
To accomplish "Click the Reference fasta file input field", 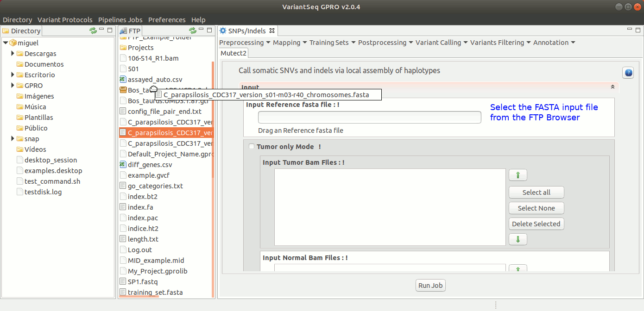I will point(369,118).
